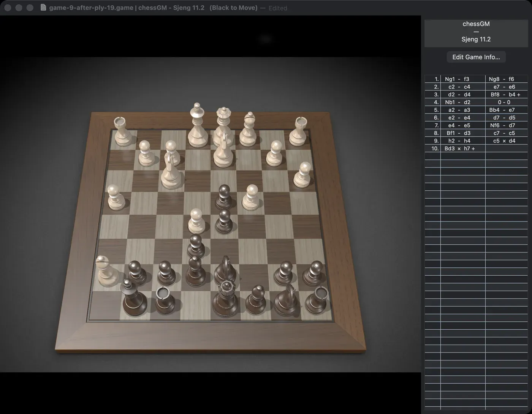Image resolution: width=532 pixels, height=414 pixels.
Task: Open the Edit Game Info dialog
Action: click(x=476, y=57)
